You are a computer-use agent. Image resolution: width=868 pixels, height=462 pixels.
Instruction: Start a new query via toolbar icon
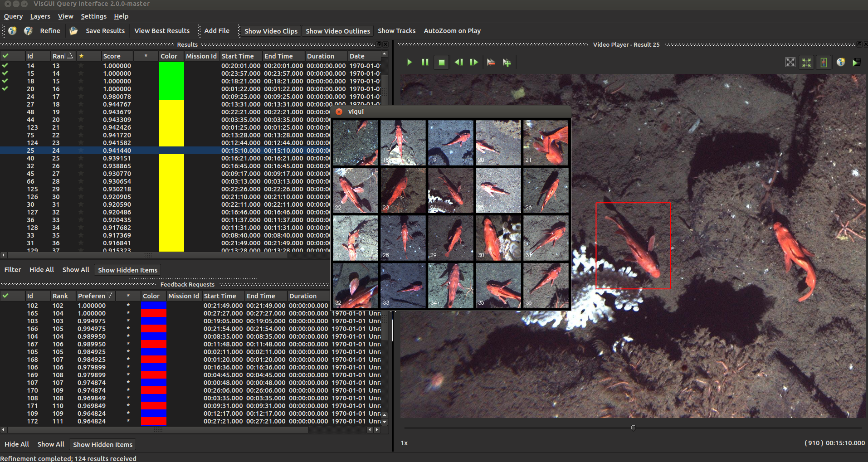(x=13, y=31)
